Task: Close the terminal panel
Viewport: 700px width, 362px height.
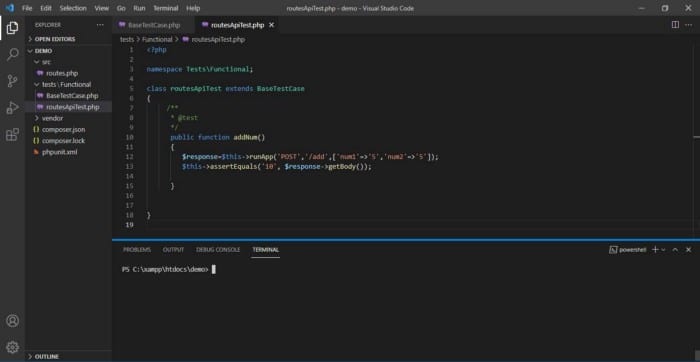Action: point(688,250)
